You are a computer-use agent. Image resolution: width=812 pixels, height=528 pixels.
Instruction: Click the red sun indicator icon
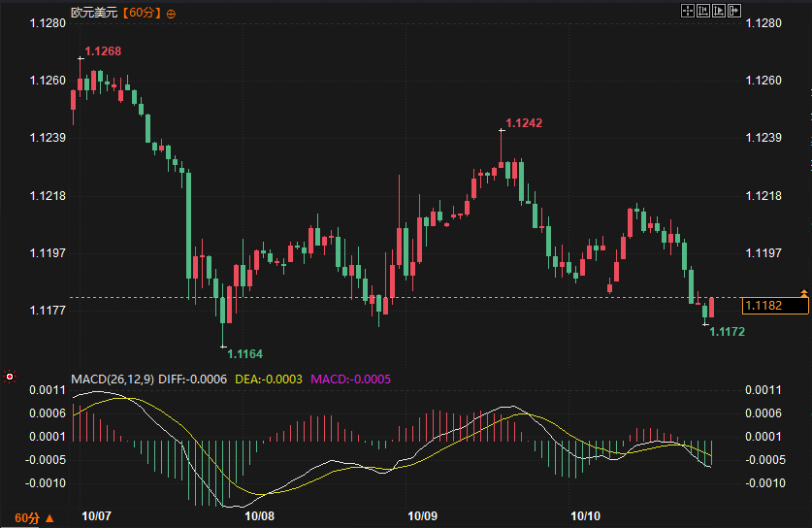tap(10, 377)
